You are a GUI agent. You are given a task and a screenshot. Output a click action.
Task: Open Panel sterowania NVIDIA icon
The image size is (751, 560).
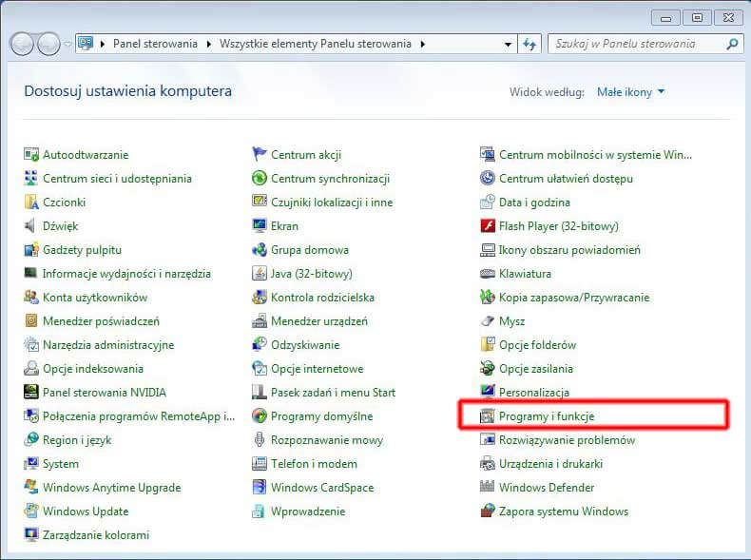click(31, 393)
